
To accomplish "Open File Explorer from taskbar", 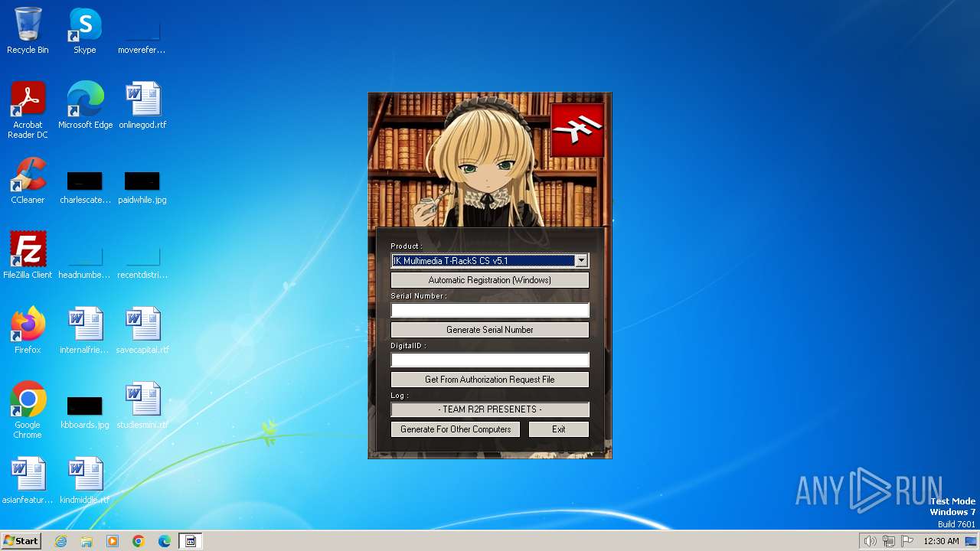I will click(87, 541).
